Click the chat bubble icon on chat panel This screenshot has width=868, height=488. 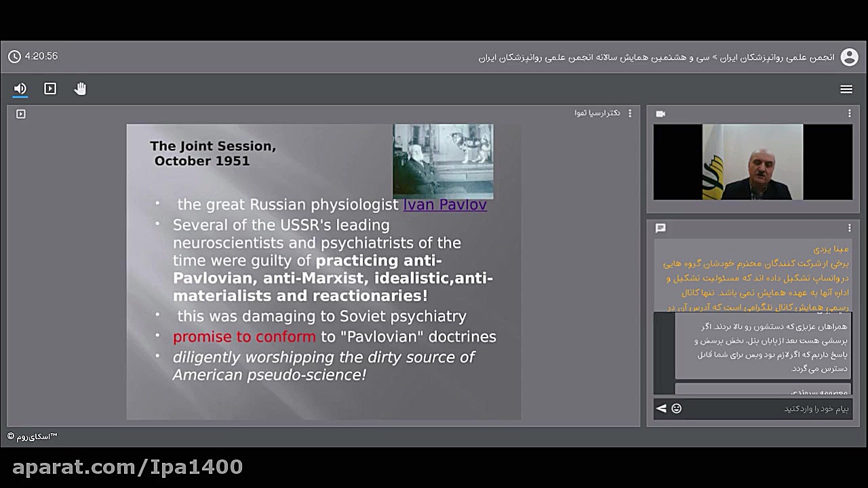(660, 228)
